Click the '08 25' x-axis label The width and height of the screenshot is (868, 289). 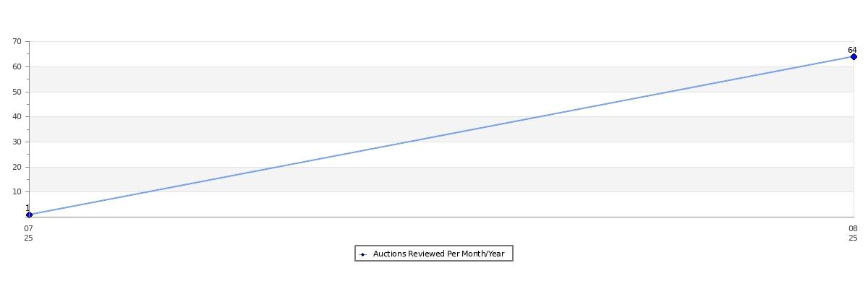[x=853, y=233]
